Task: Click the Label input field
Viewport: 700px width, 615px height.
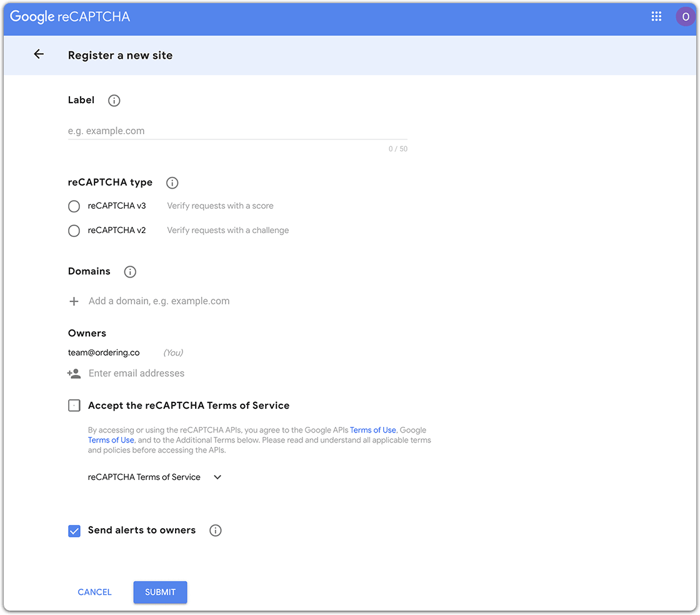Action: tap(237, 131)
